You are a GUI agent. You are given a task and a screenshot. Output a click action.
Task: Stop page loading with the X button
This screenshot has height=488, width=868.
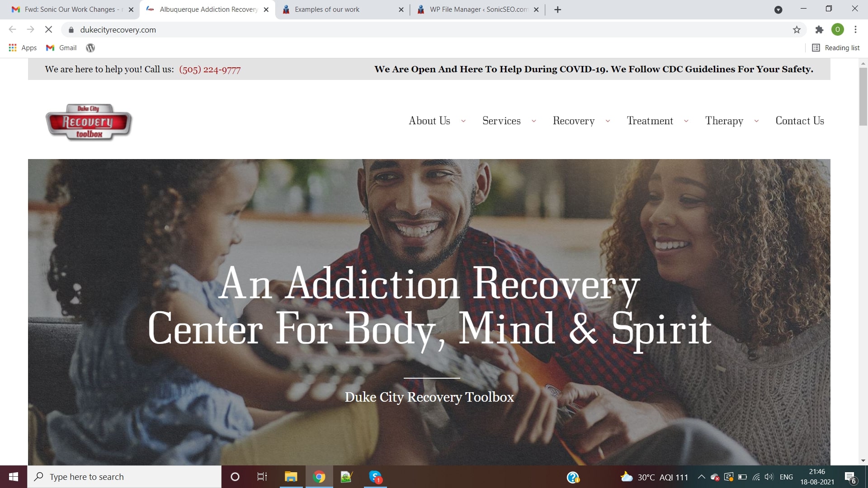coord(48,30)
